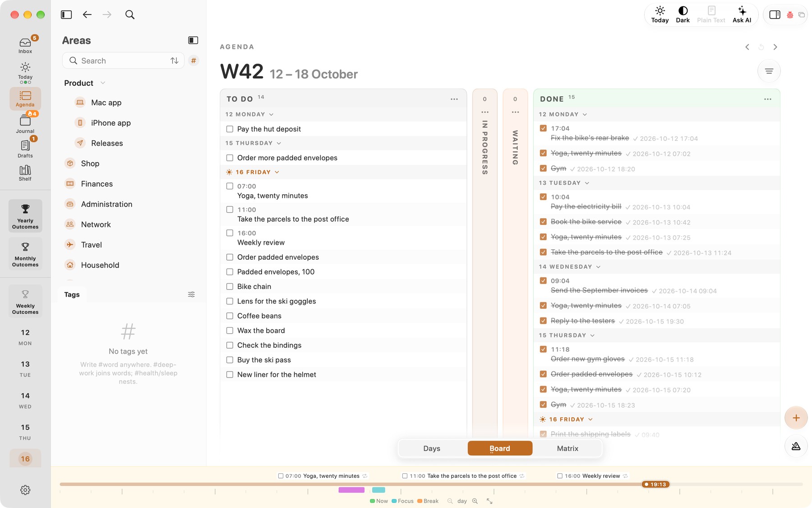Uncheck the completed Book the bike service
This screenshot has height=508, width=812.
[543, 222]
